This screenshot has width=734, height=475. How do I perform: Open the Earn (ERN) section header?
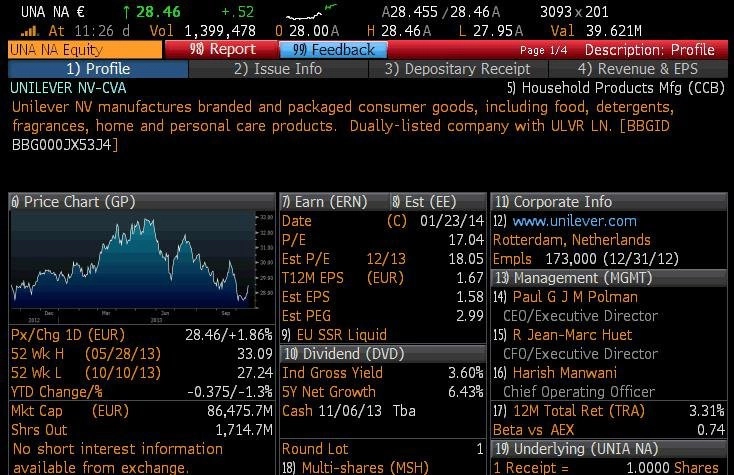(x=325, y=202)
